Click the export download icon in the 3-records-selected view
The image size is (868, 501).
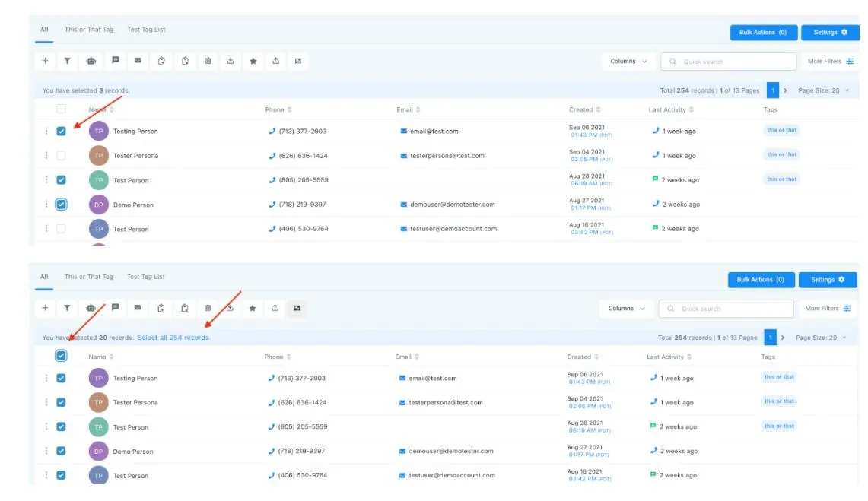pos(231,61)
